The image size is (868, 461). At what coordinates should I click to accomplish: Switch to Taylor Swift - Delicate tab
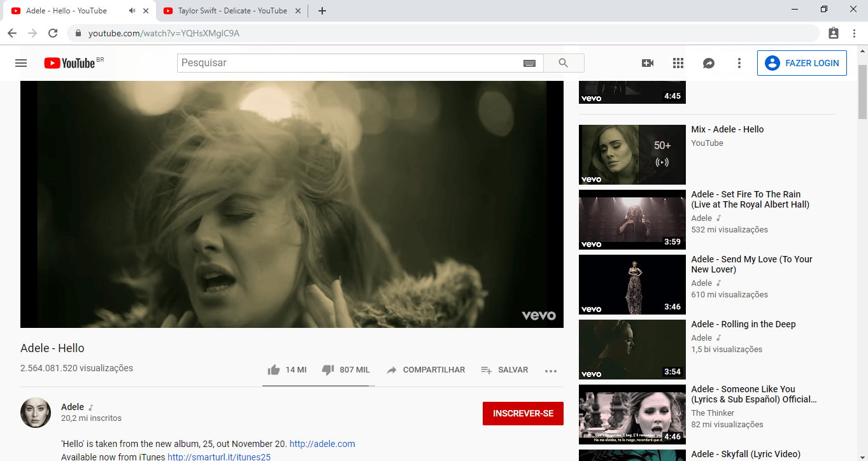click(232, 11)
